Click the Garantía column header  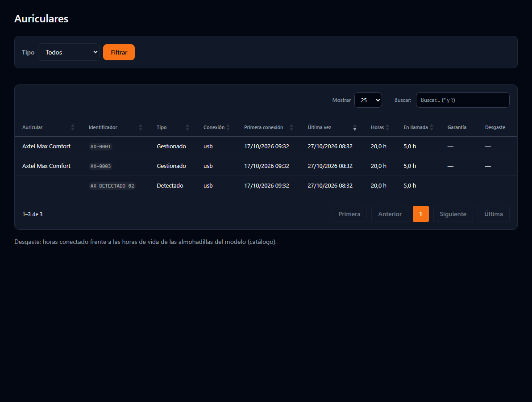457,127
